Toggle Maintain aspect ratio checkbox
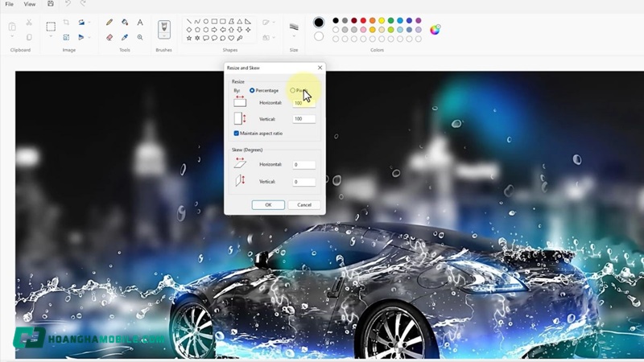This screenshot has height=362, width=644. click(x=236, y=134)
